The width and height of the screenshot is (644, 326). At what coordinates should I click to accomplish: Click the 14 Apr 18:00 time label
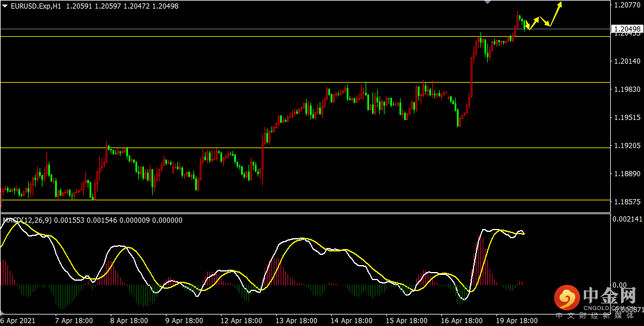click(351, 320)
